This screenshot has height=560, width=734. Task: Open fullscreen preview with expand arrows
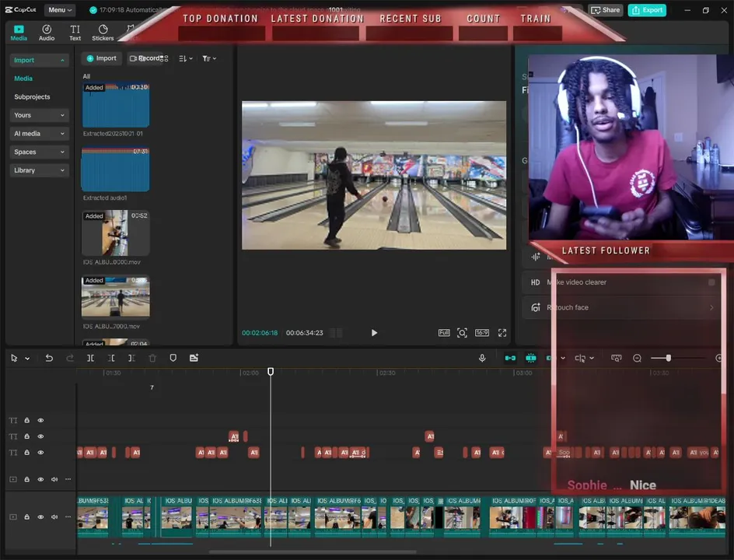pyautogui.click(x=502, y=333)
